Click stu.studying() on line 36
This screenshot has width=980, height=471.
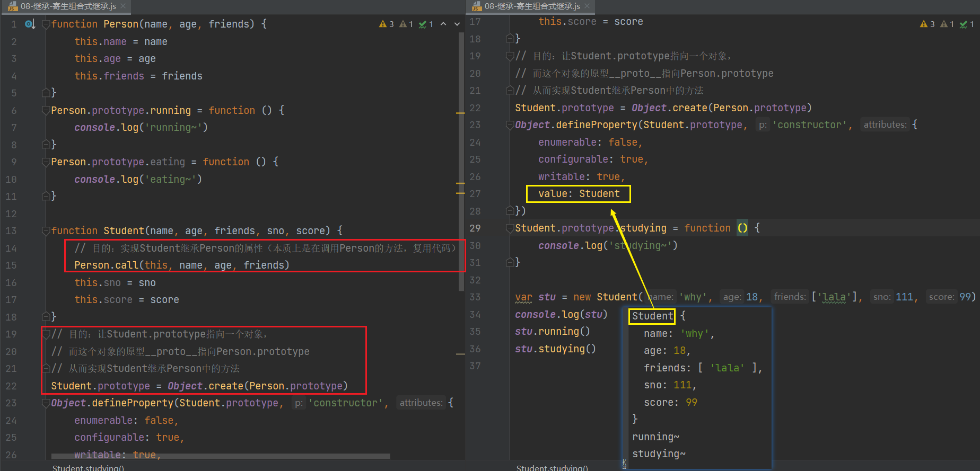point(555,349)
